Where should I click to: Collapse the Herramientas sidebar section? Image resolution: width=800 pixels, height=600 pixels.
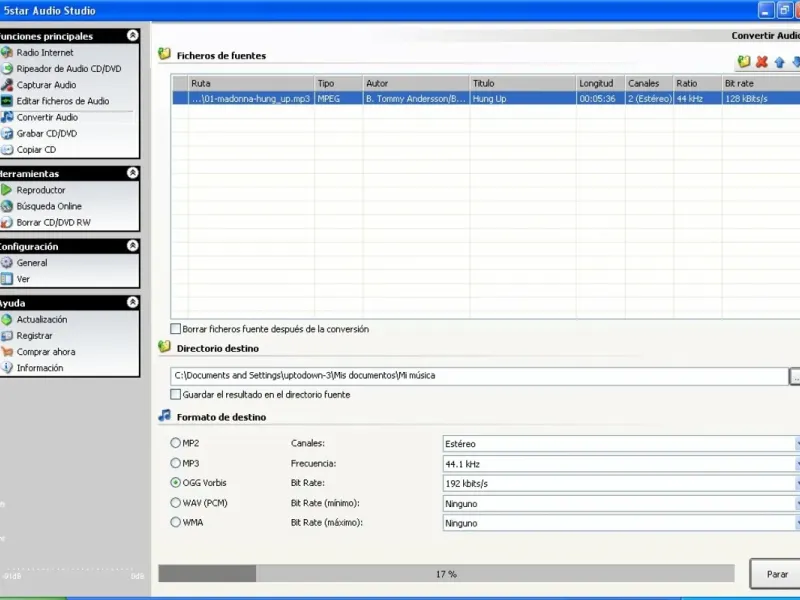pyautogui.click(x=132, y=173)
